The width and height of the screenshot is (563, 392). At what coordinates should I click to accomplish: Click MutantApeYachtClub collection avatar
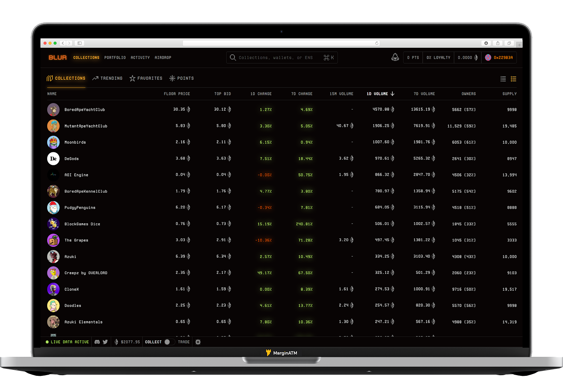[x=53, y=126]
